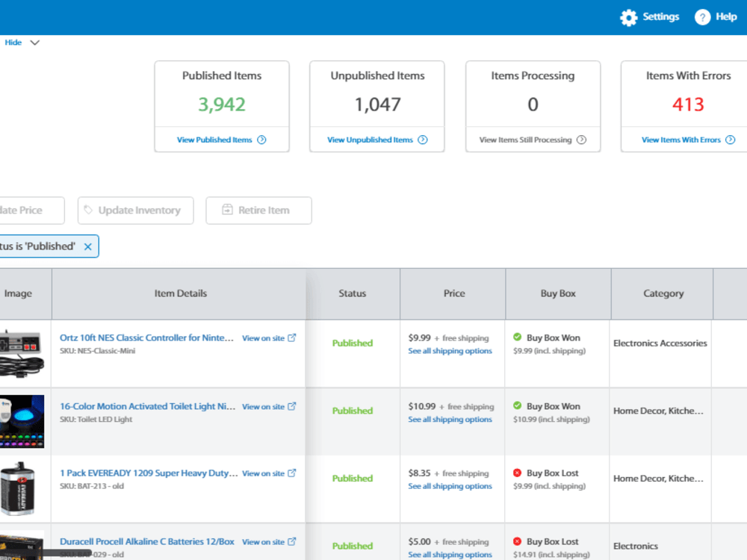Click SKU: Toilet LED Light text
747x560 pixels.
(96, 420)
